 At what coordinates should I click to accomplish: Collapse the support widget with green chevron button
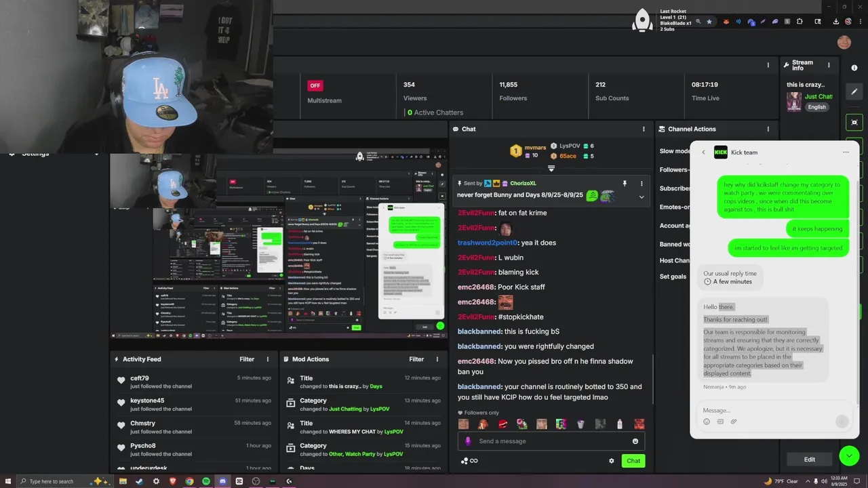pyautogui.click(x=849, y=456)
